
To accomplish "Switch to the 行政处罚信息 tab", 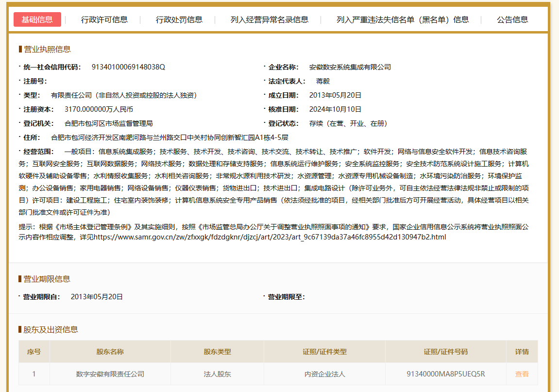I will tap(179, 19).
